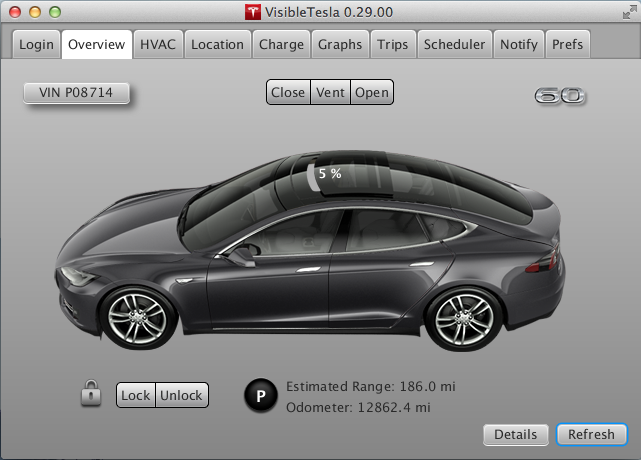
Task: Click the padlock status icon
Action: [91, 393]
